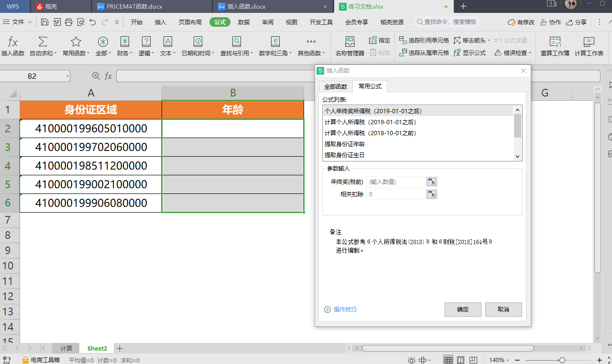Click the fx icon in the formula bar
Viewport: 612px width, 364px height.
[x=109, y=76]
